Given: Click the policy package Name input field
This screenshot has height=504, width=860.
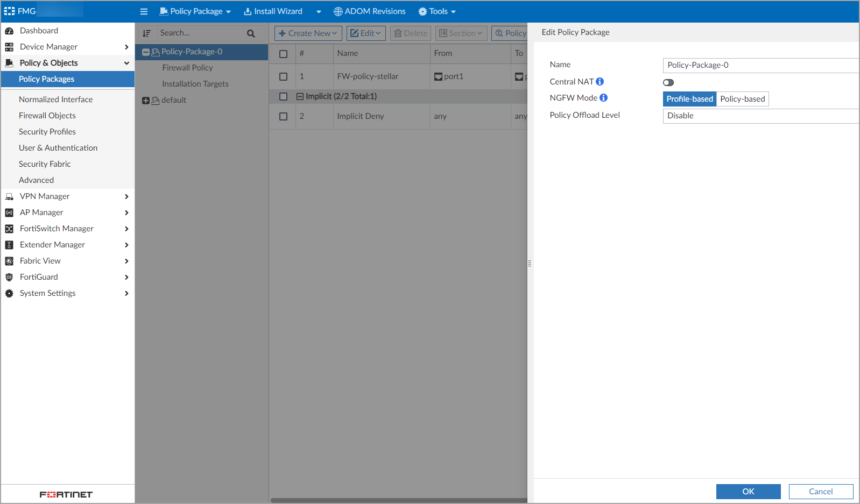Looking at the screenshot, I should 760,65.
